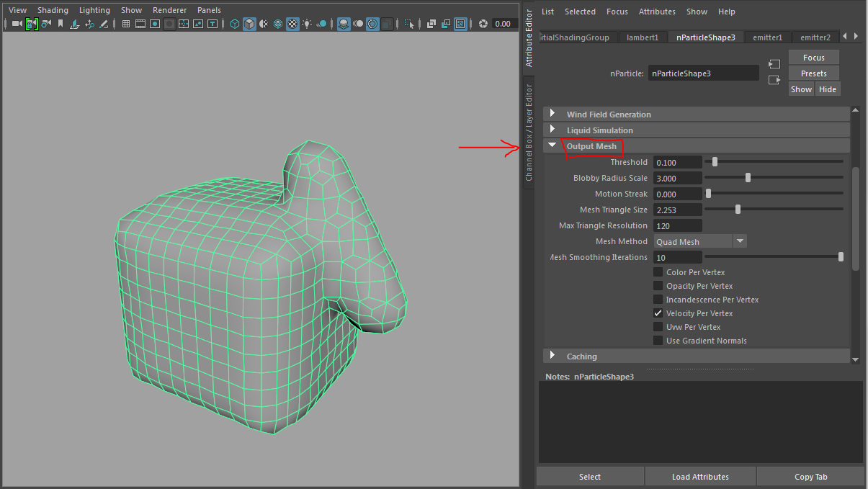Enable wireframe display mode in viewport
868x489 pixels.
click(x=234, y=24)
